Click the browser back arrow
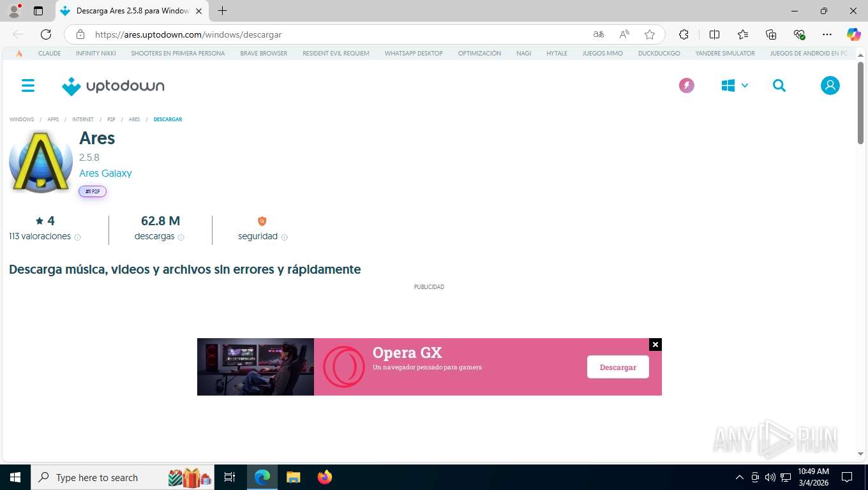 coord(18,34)
